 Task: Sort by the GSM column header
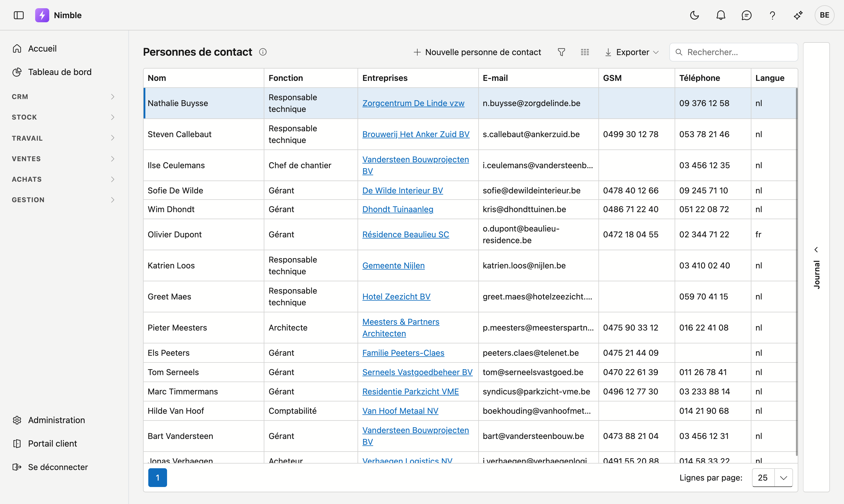(x=637, y=78)
